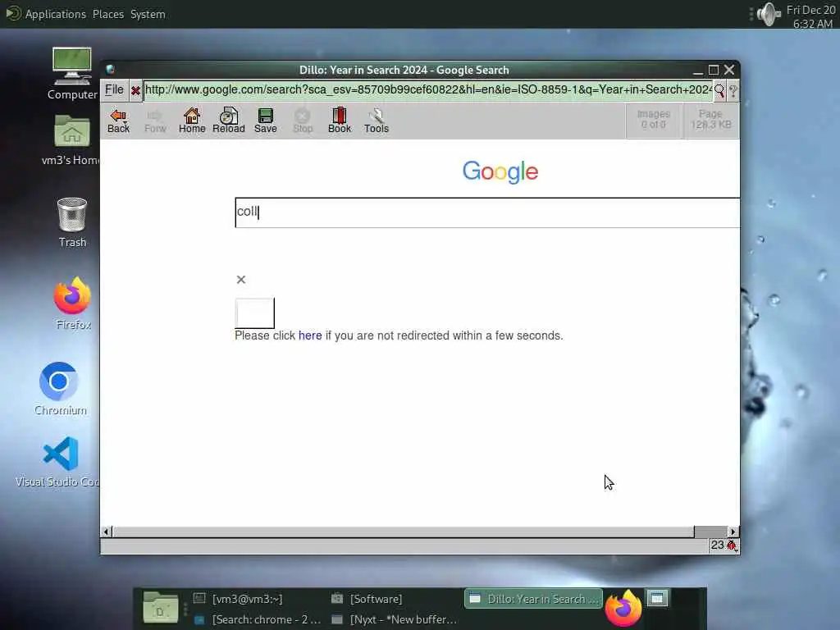Go back using the Back toolbar button
The image size is (840, 630).
coord(118,121)
